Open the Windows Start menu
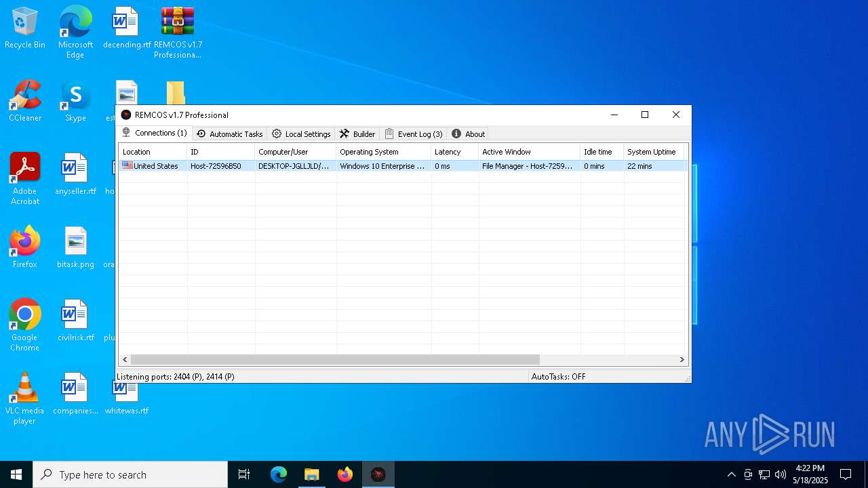The image size is (868, 488). coord(16,474)
